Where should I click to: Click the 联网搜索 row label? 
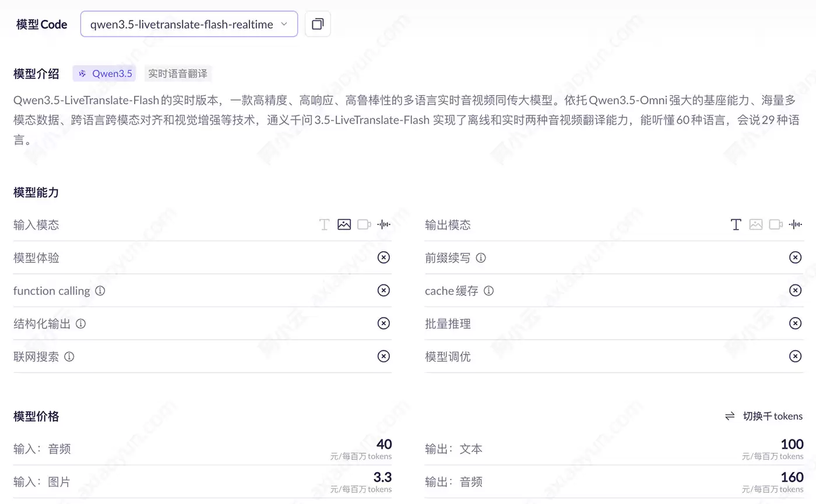click(36, 357)
